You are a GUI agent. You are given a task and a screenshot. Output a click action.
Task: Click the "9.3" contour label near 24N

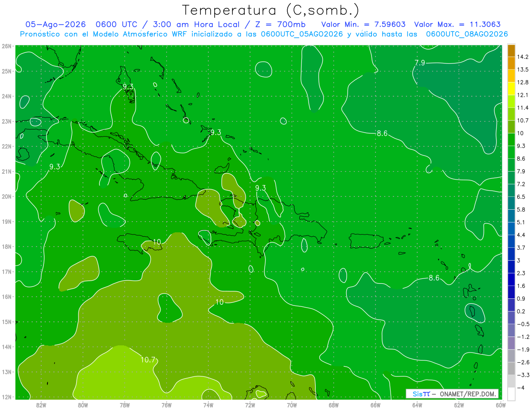(128, 86)
